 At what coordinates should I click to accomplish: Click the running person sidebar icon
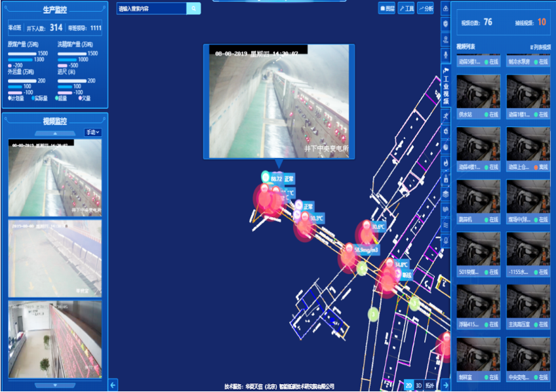point(446,115)
